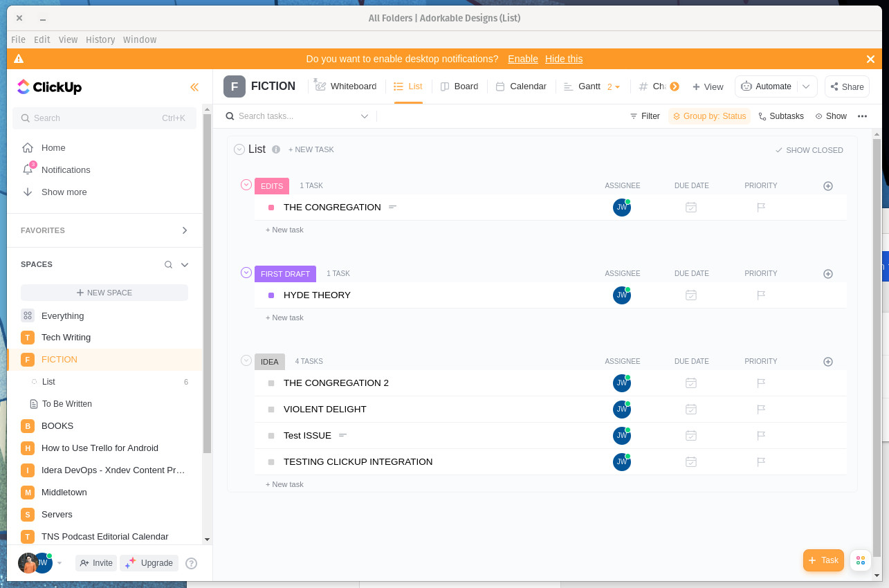
Task: Collapse the FIRST DRAFT status group
Action: [246, 273]
